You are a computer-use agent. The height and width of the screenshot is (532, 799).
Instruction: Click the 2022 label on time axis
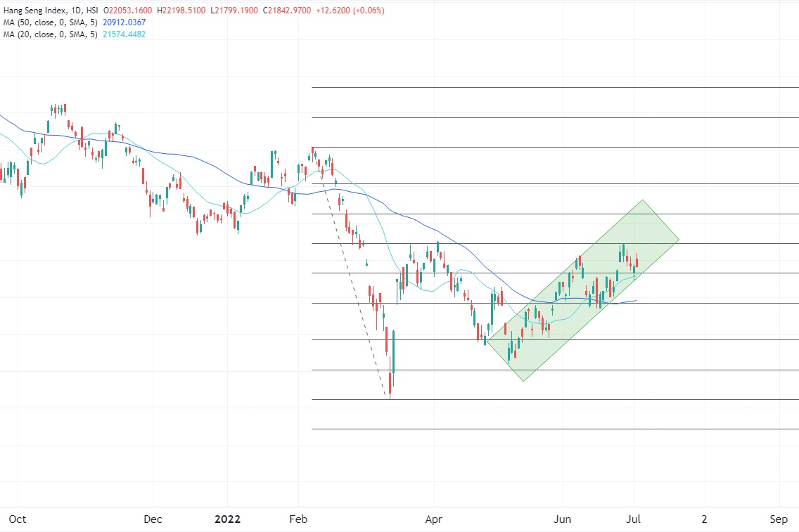pos(228,519)
